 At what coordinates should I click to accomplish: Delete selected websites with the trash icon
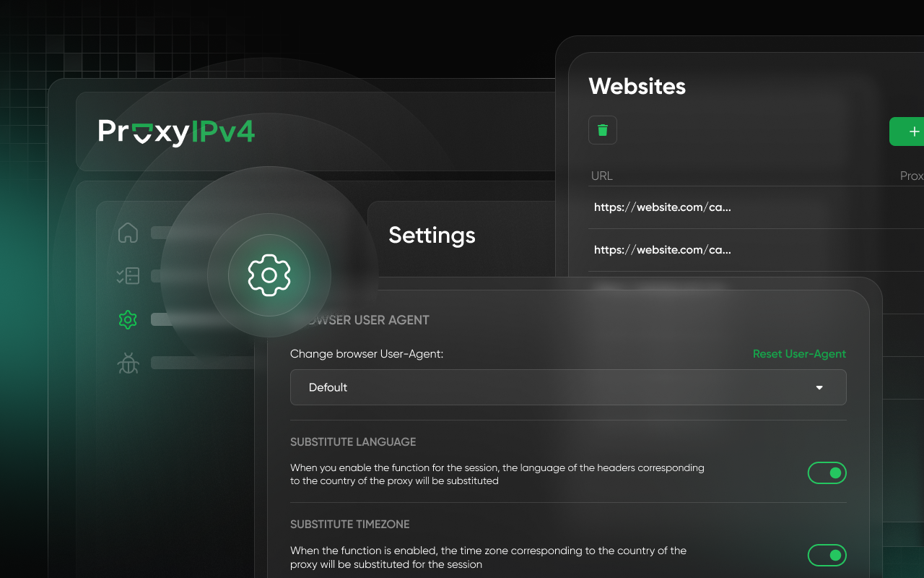click(602, 130)
